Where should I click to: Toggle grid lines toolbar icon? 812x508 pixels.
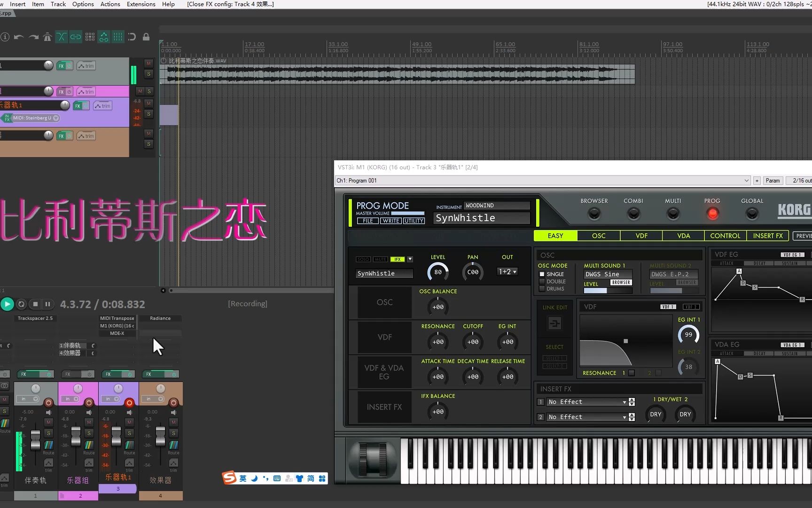pos(118,37)
